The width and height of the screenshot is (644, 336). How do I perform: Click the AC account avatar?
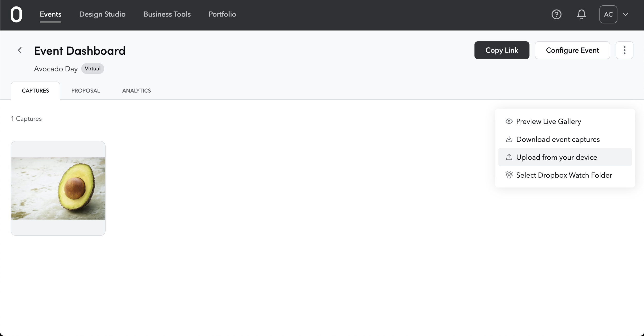(x=608, y=14)
